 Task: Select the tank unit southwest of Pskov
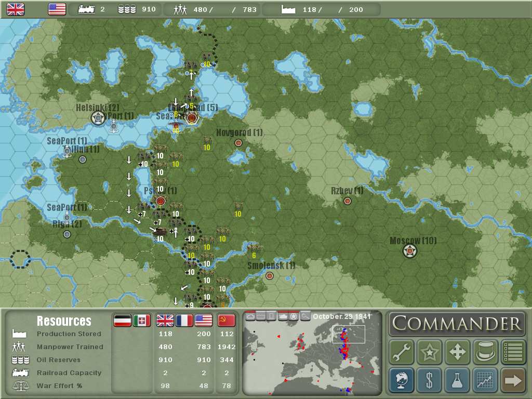click(x=159, y=232)
